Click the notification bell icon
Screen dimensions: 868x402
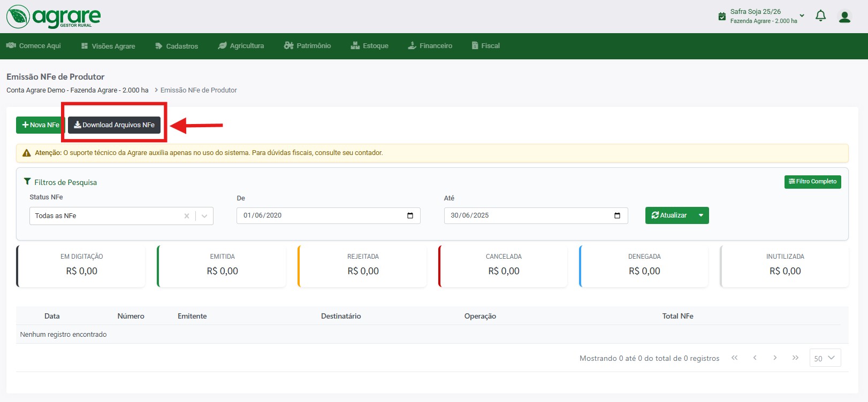(x=820, y=16)
